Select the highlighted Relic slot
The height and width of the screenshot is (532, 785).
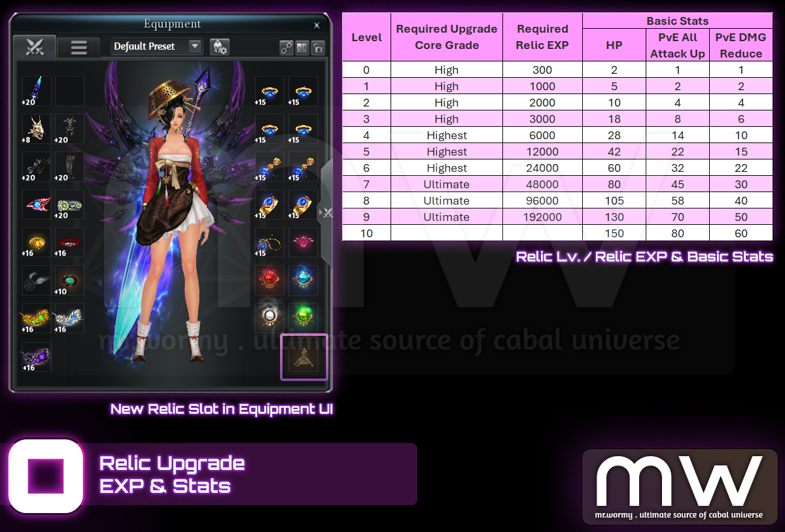304,357
